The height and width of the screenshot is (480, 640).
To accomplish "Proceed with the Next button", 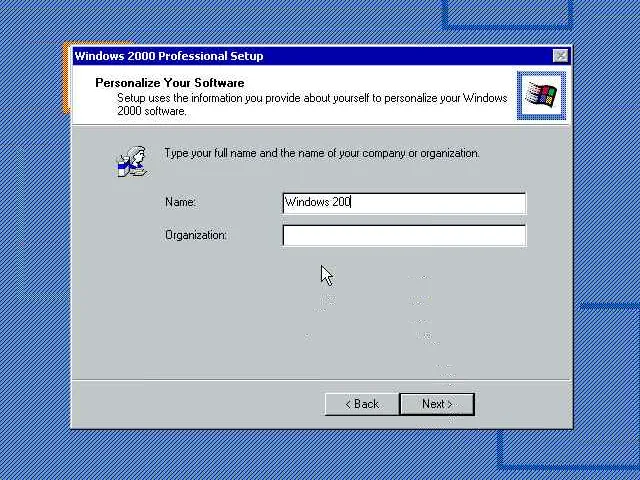I will [x=437, y=404].
